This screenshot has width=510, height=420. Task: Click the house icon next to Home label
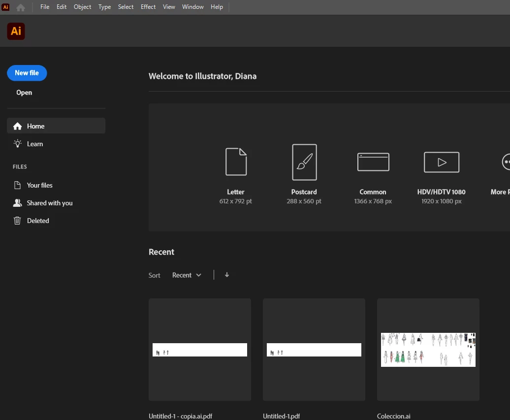point(17,126)
